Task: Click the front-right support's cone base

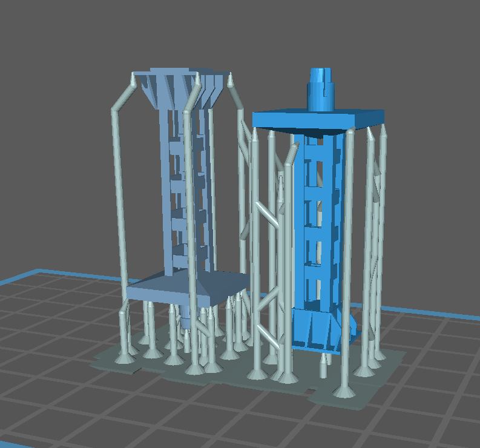Action: click(345, 390)
